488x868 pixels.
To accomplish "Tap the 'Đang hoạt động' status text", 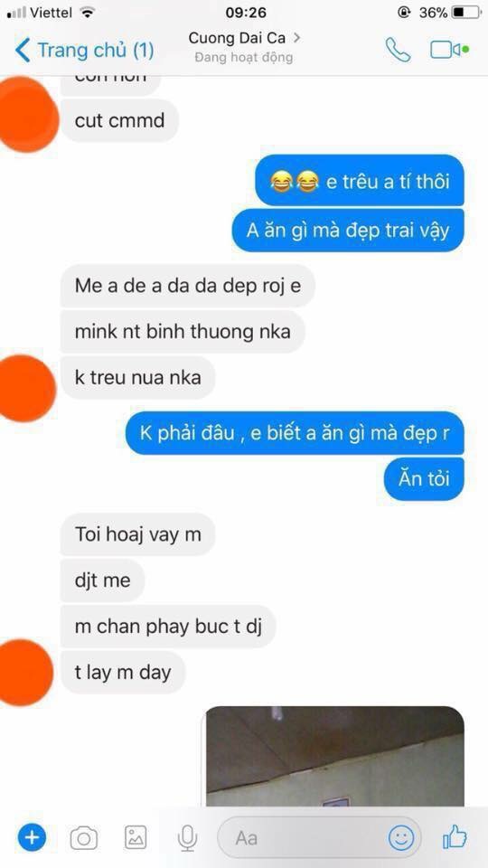I will [x=243, y=58].
